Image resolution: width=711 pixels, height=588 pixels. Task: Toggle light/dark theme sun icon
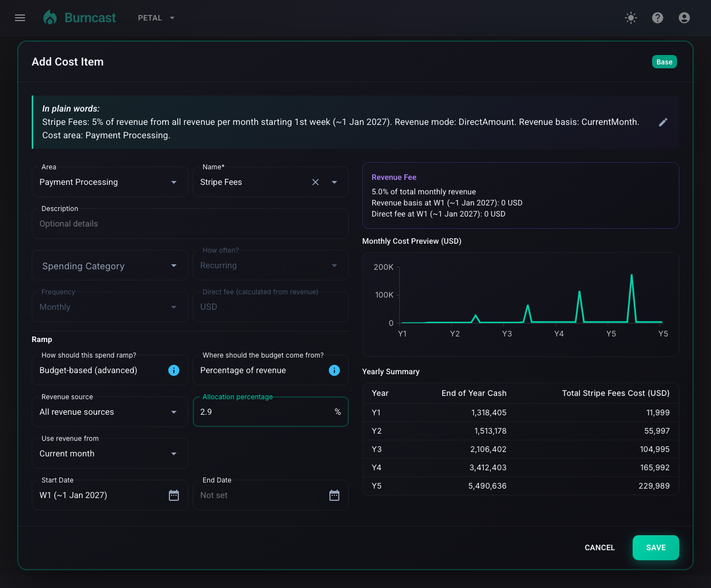point(631,18)
